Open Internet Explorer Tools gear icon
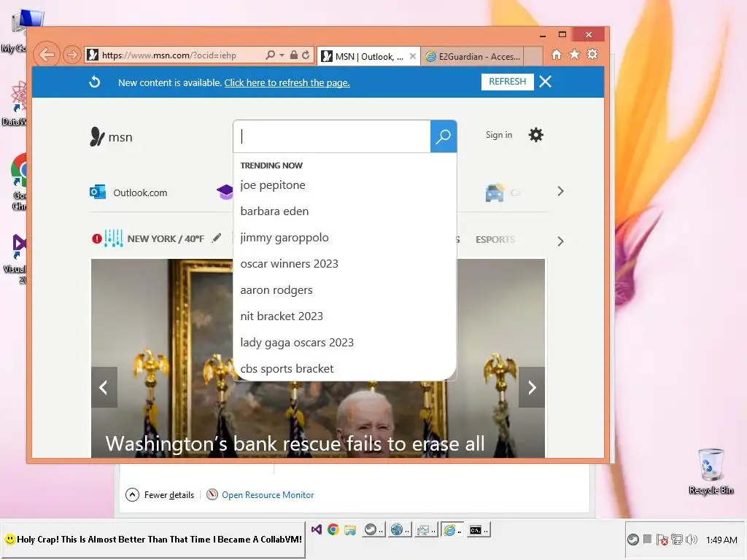The height and width of the screenshot is (560, 747). (592, 55)
